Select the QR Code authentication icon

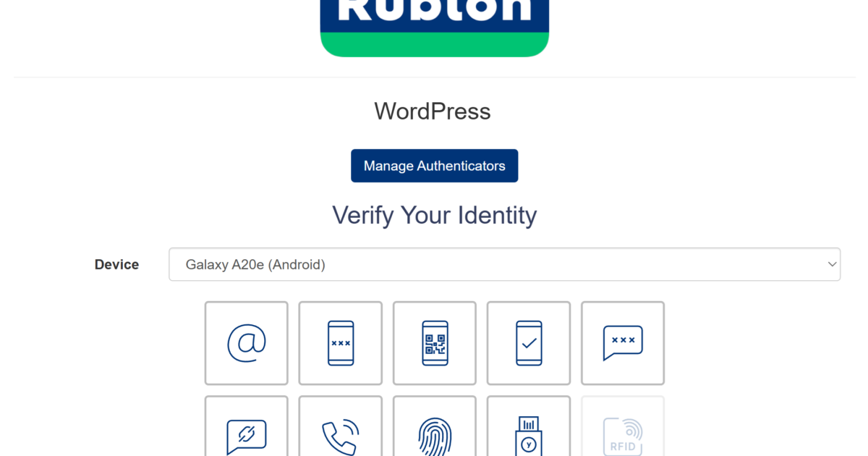tap(435, 343)
